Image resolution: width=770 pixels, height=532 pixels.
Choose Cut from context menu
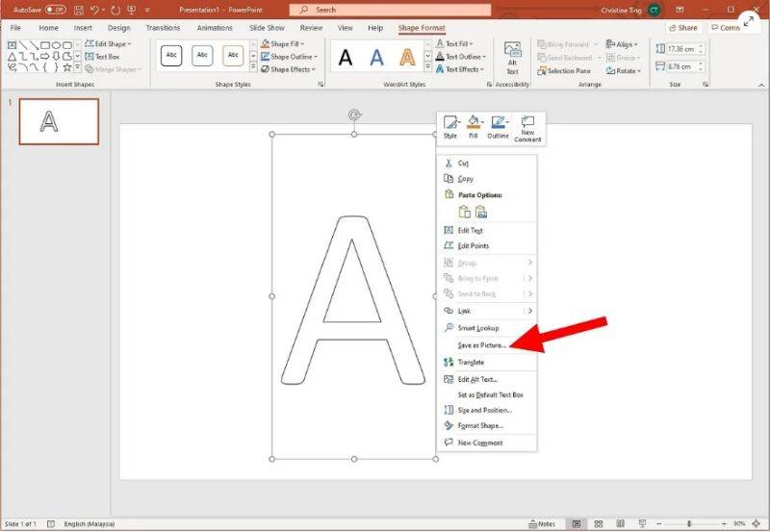pos(487,164)
